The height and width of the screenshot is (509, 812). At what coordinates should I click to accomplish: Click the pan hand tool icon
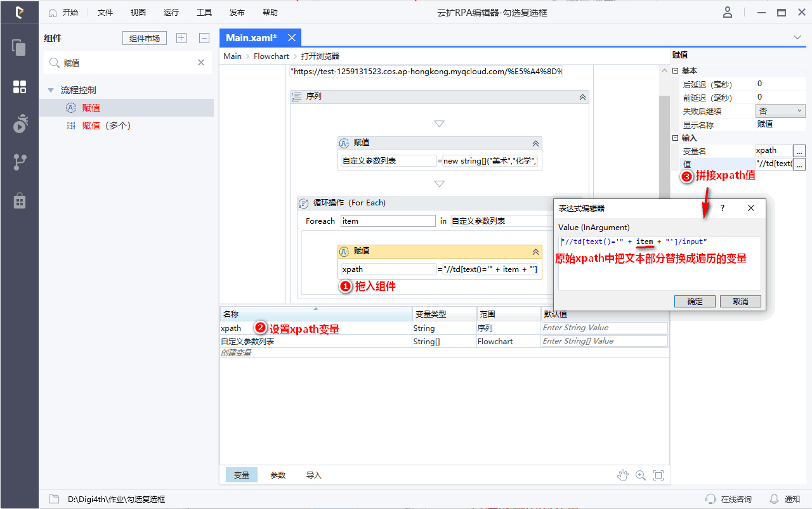coord(623,475)
